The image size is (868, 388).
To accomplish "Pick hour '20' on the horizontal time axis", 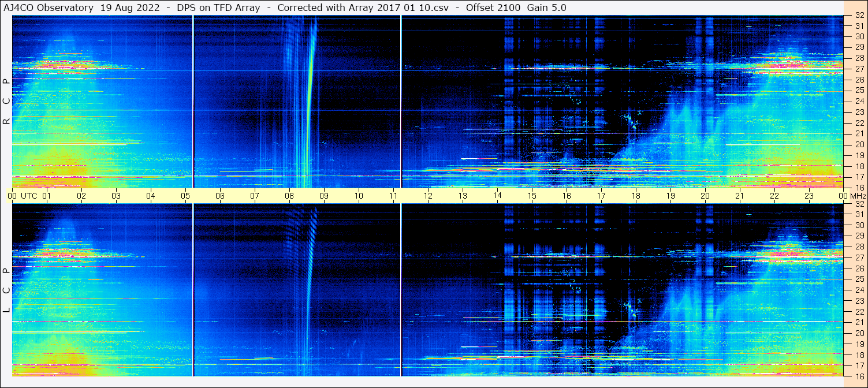I will click(x=706, y=196).
